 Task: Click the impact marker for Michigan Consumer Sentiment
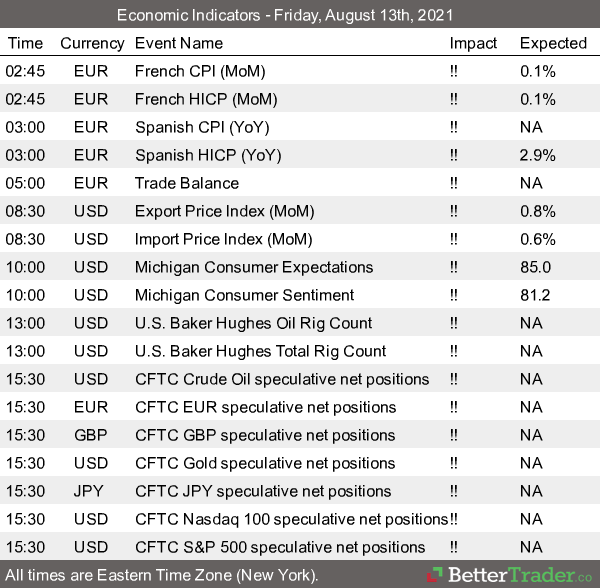[455, 295]
